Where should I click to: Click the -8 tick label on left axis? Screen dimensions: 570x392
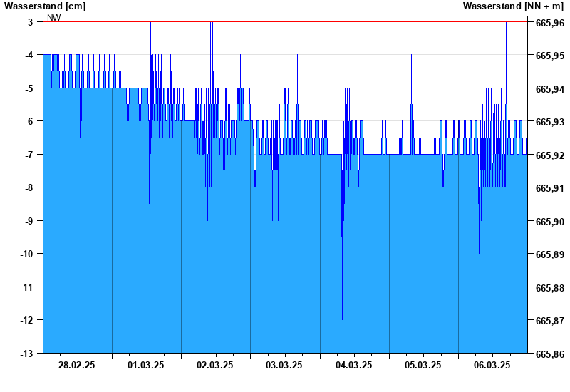click(x=28, y=187)
